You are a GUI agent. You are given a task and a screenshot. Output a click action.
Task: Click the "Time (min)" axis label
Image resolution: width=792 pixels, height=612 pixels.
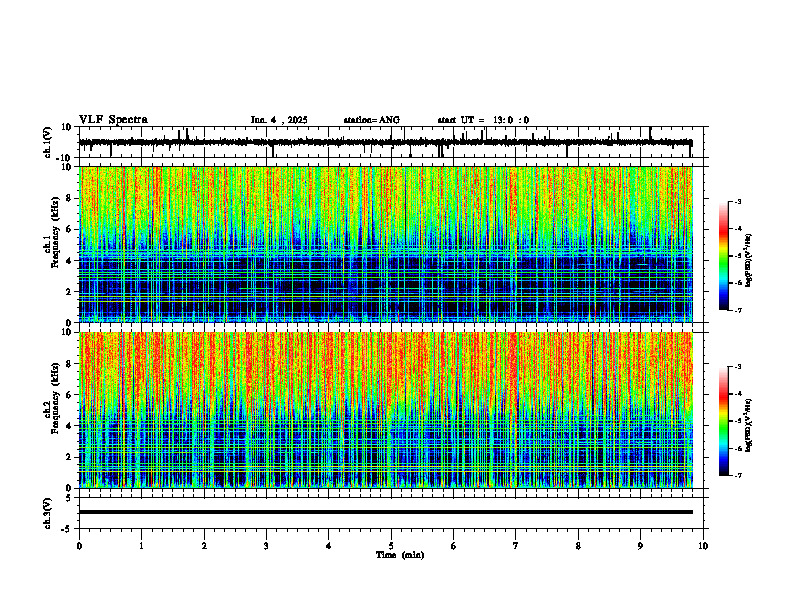(x=400, y=555)
